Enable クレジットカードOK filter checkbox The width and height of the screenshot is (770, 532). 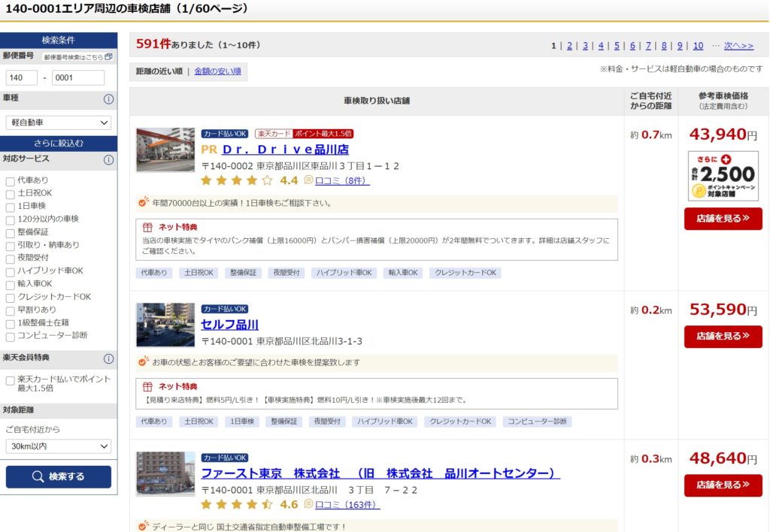click(x=10, y=298)
